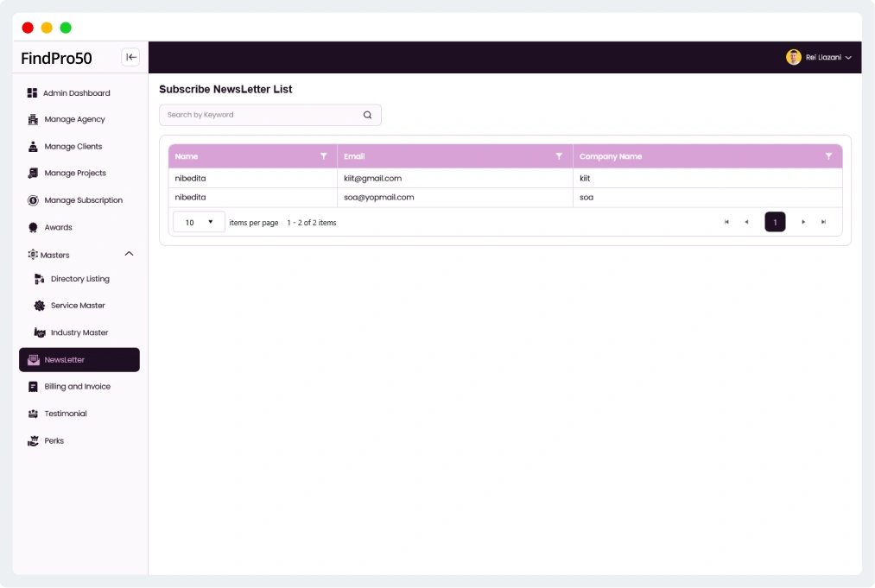Focus the Search by Keyword field
Image resolution: width=875 pixels, height=588 pixels.
tap(259, 115)
